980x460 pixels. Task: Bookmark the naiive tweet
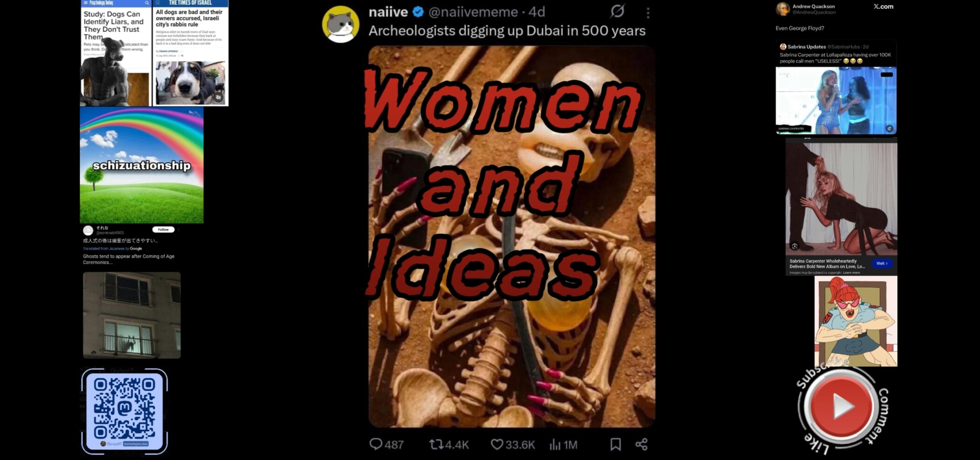615,444
